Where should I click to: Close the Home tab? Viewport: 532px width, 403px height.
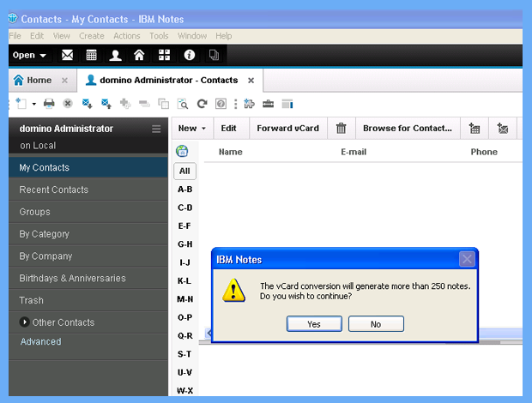point(64,81)
